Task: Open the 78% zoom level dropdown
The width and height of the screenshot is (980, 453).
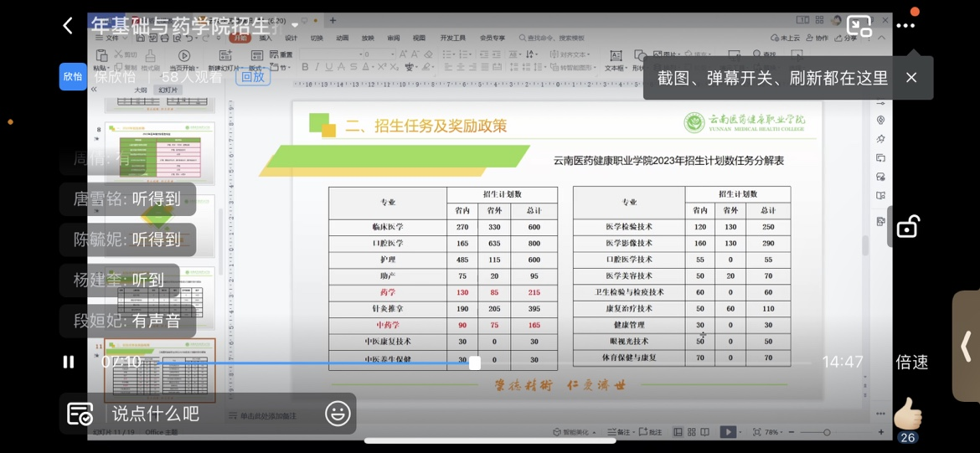Action: (x=773, y=432)
